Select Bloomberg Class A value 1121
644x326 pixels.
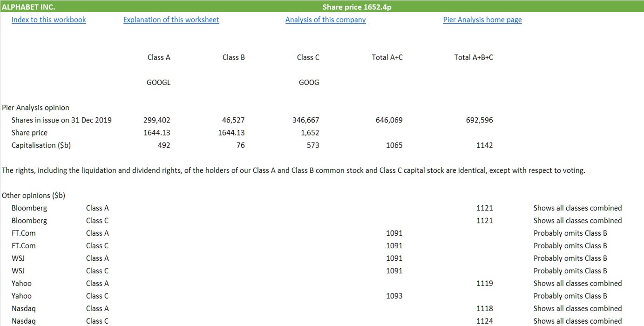pos(485,208)
